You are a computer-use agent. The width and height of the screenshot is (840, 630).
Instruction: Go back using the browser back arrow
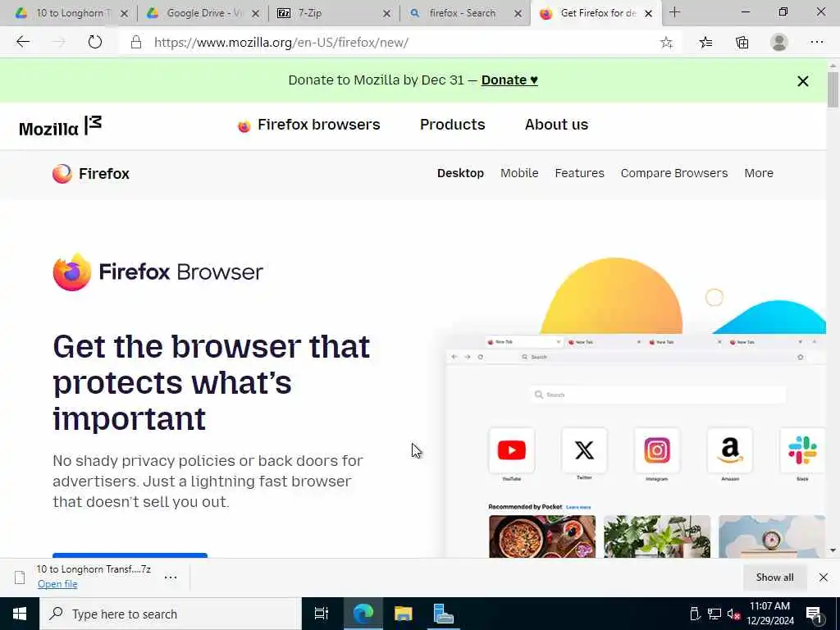click(x=22, y=42)
